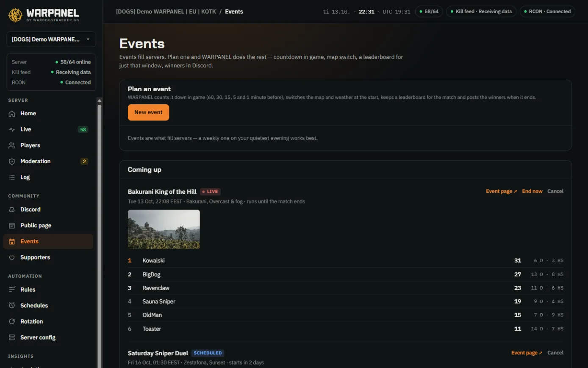This screenshot has height=368, width=588.
Task: Open Live via its pulse icon
Action: [12, 130]
